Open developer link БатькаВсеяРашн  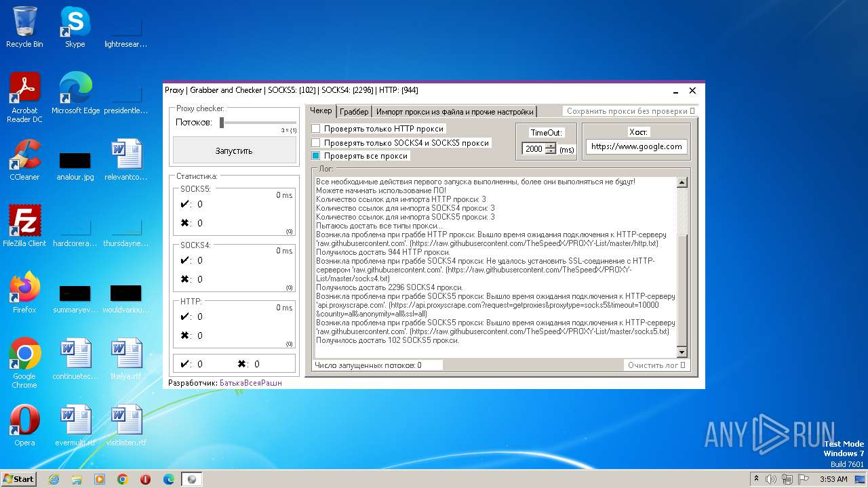pyautogui.click(x=250, y=383)
